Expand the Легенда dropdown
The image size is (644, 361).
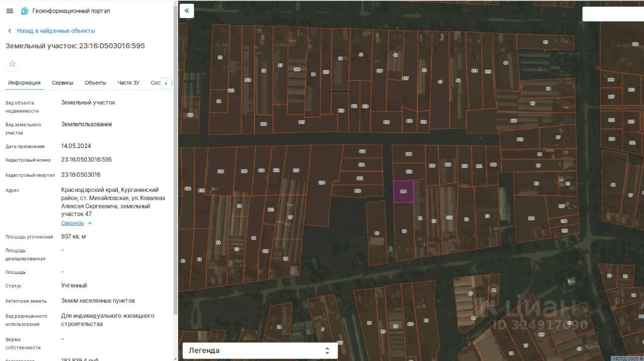pos(260,350)
